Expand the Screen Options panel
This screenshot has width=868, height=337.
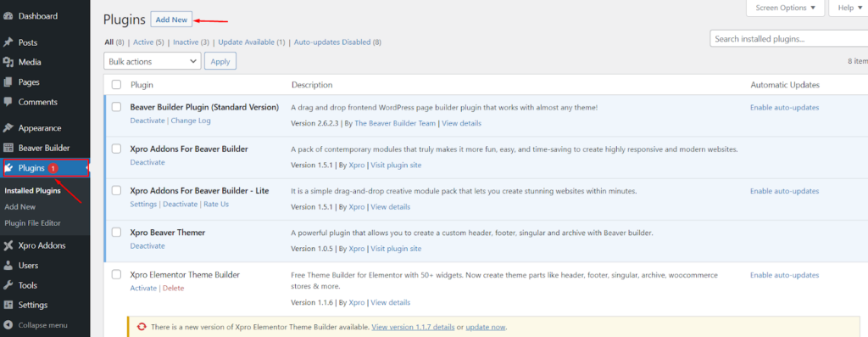pos(785,8)
